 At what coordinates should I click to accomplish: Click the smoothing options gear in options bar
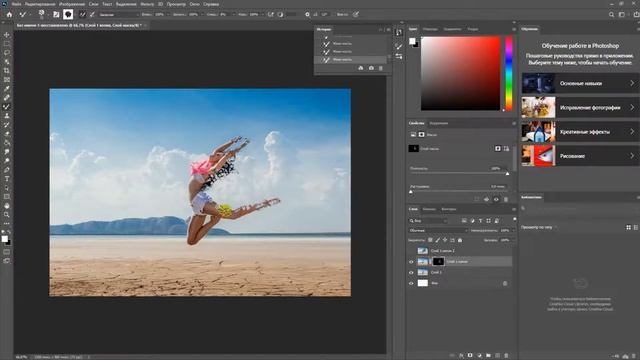[x=307, y=14]
